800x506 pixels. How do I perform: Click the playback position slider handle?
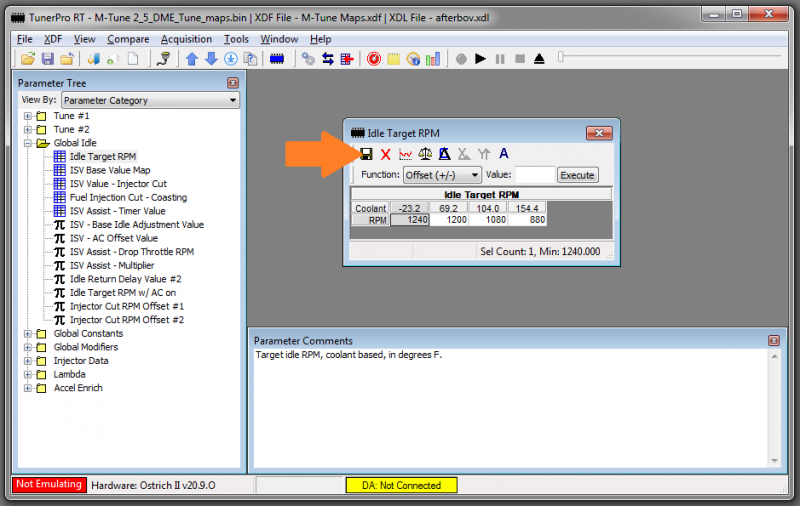pos(562,59)
